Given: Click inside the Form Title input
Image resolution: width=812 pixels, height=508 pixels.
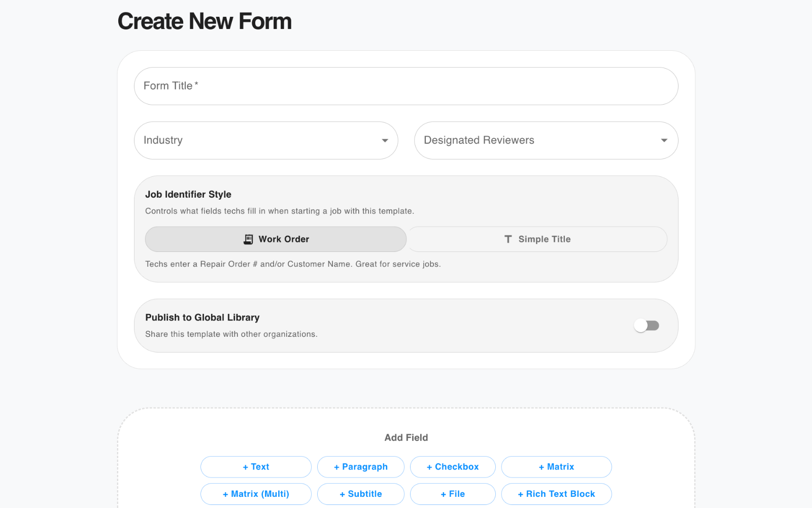Looking at the screenshot, I should pos(406,86).
